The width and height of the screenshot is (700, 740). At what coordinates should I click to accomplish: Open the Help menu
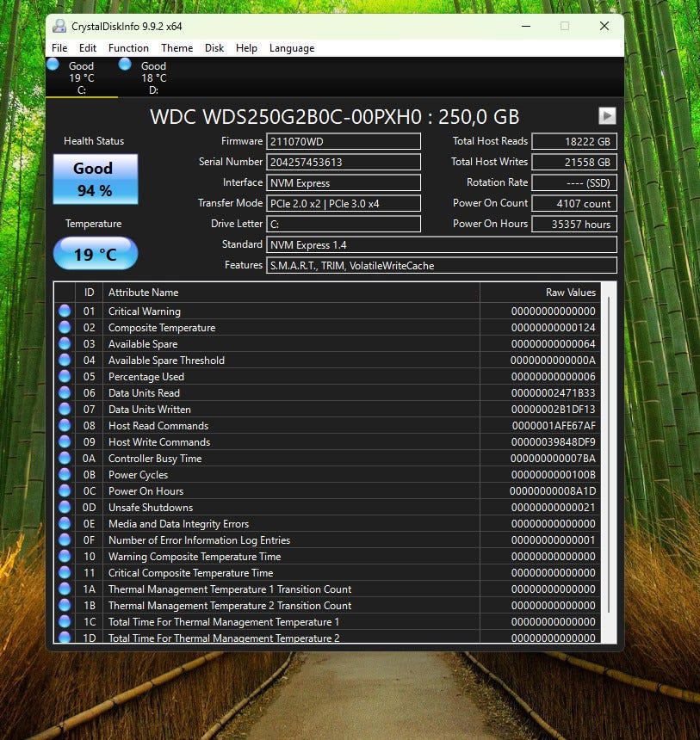tap(246, 48)
